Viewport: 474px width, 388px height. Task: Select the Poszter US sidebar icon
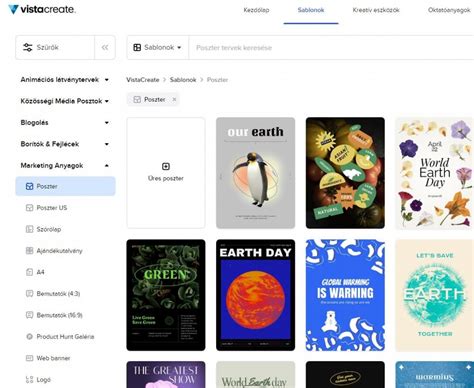[x=29, y=208]
